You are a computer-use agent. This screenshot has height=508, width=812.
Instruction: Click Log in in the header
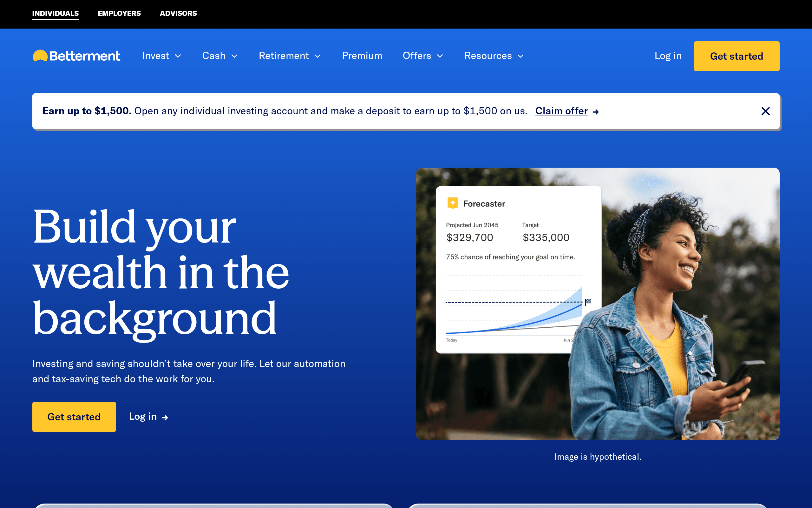[x=668, y=56]
